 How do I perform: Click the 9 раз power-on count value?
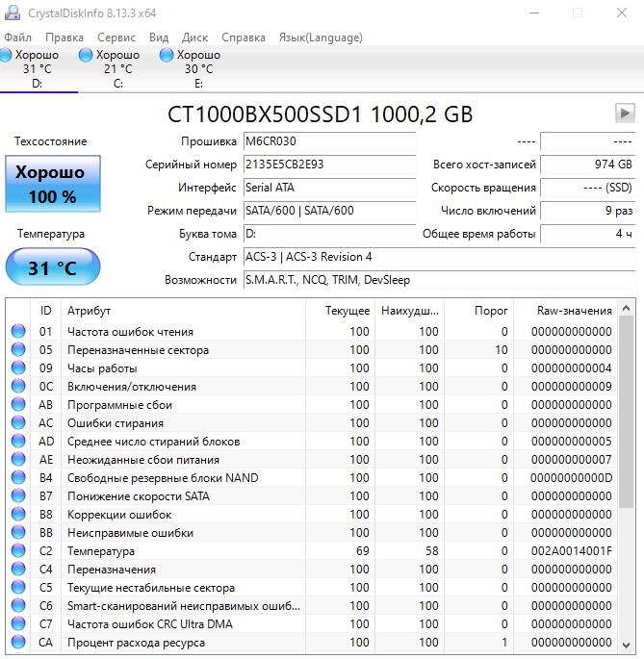point(587,211)
